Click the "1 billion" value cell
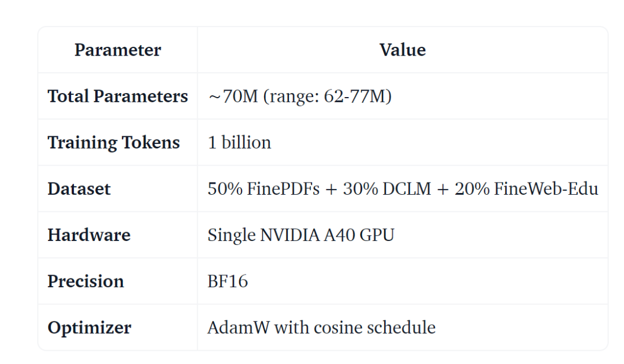Image resolution: width=624 pixels, height=364 pixels. (239, 143)
